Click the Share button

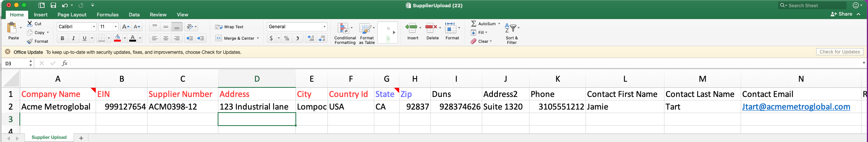tap(842, 14)
